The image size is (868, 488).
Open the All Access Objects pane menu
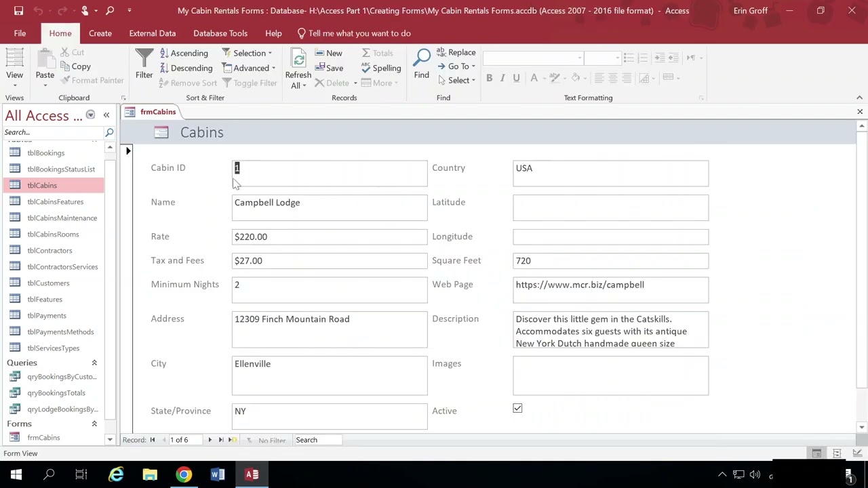(x=90, y=115)
